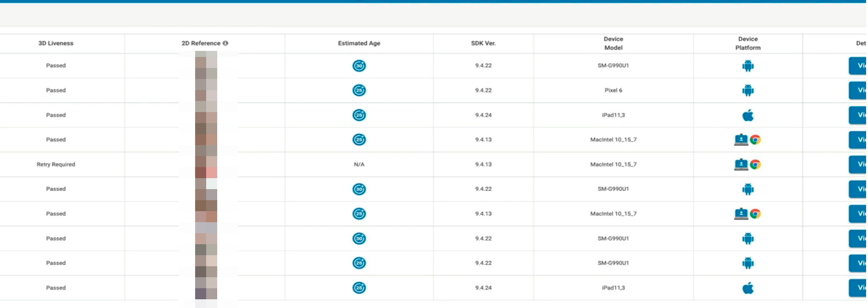This screenshot has width=868, height=308.
Task: Click the Apple icon in the last row
Action: tap(748, 288)
